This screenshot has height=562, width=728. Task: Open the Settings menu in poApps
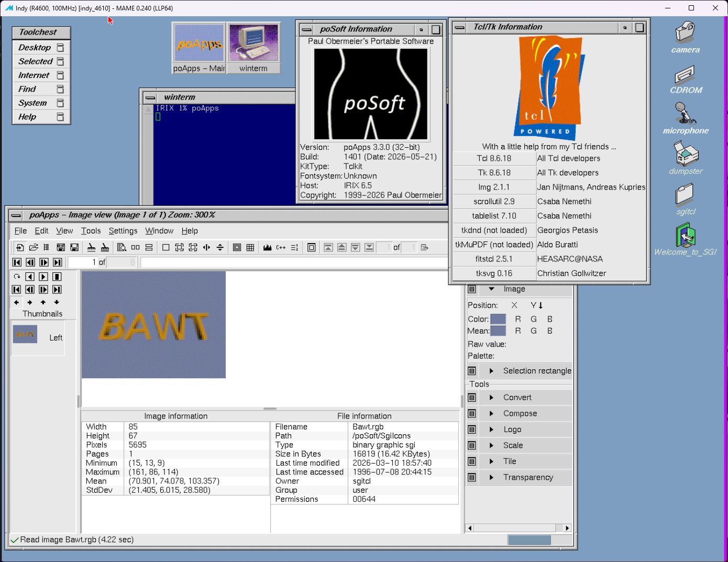click(x=123, y=231)
